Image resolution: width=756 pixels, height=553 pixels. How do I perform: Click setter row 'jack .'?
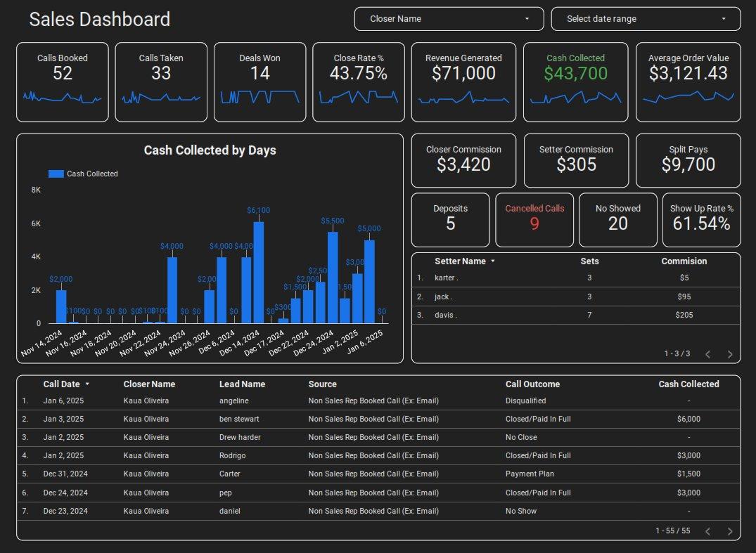(x=576, y=297)
